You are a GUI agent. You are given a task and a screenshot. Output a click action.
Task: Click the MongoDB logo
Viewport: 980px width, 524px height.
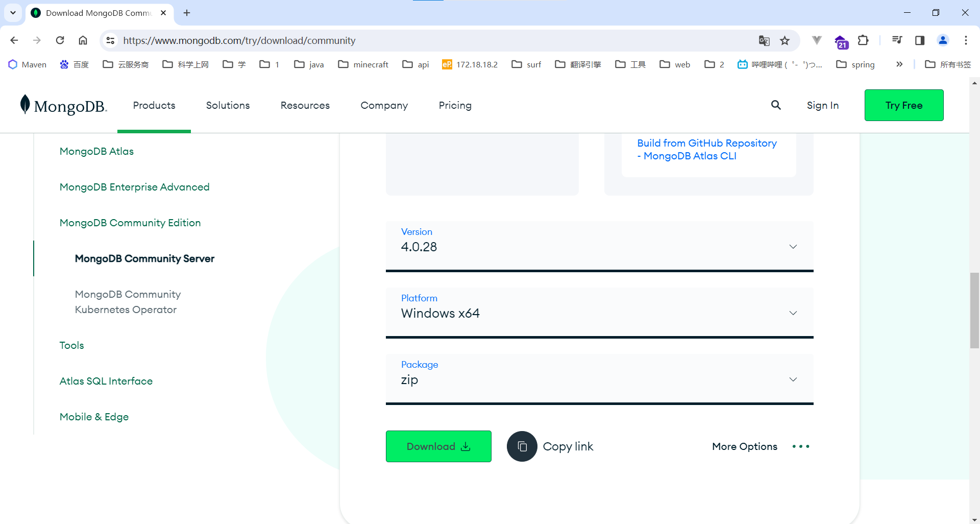tap(63, 105)
